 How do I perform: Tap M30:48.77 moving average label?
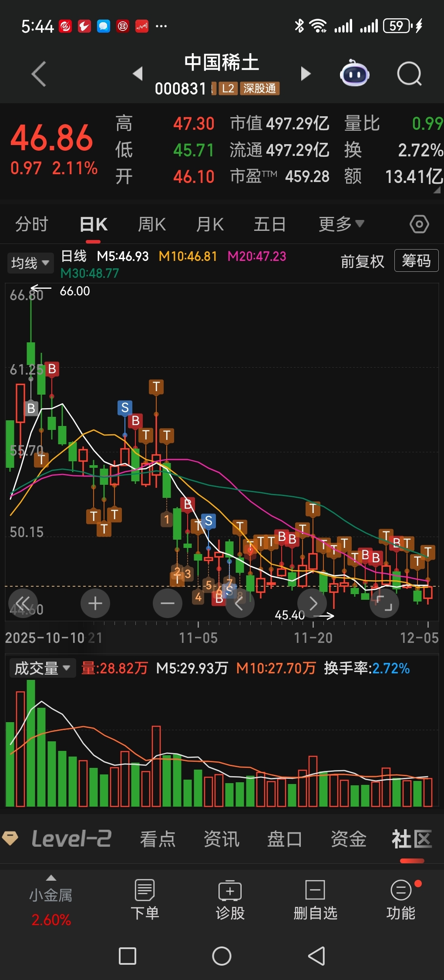[x=90, y=273]
